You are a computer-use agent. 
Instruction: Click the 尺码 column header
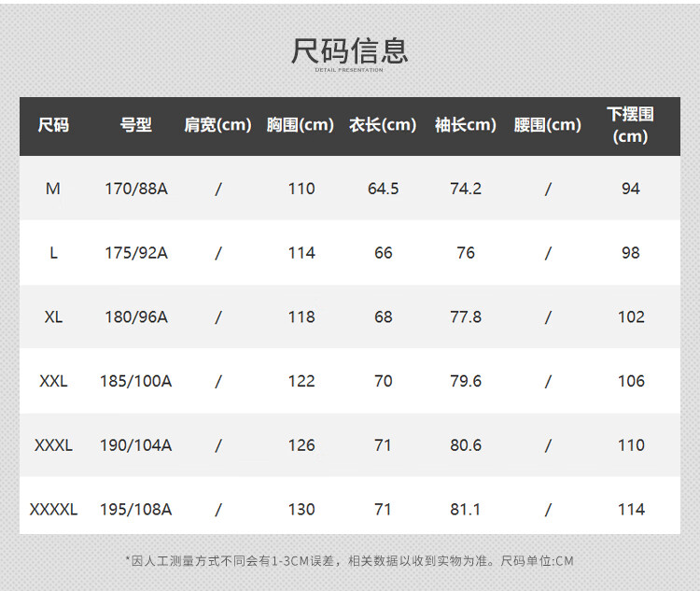pos(53,125)
